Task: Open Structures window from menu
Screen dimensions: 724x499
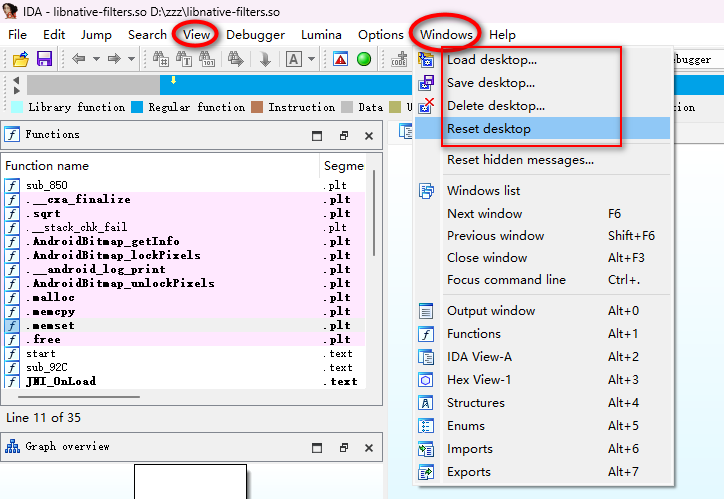Action: (542, 403)
